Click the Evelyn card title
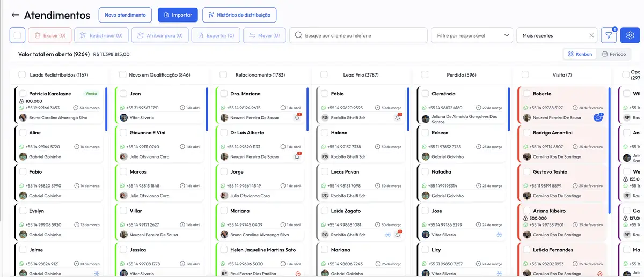 (x=36, y=211)
